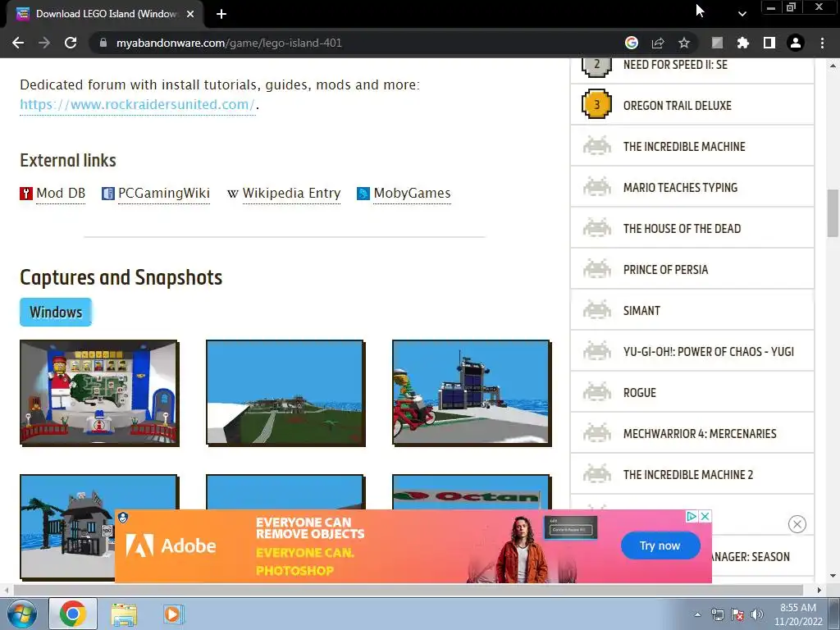The width and height of the screenshot is (840, 630).
Task: Open the Extensions puzzle icon
Action: pos(743,43)
